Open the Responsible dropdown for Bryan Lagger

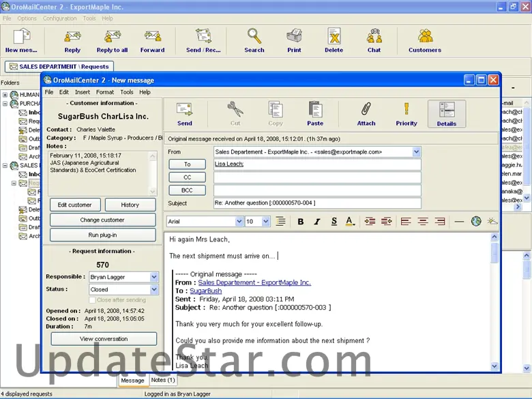coord(154,277)
